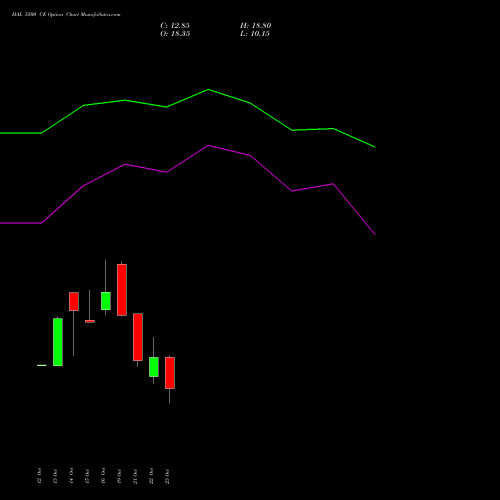500x500 pixels.
Task: Click the red candle above 21 Oct
Action: 138,337
